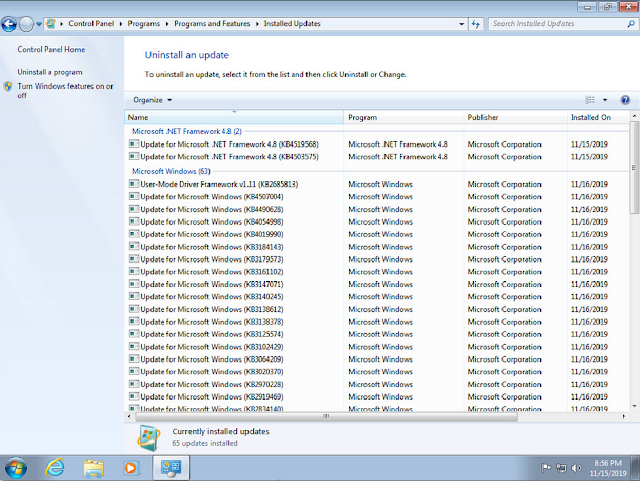
Task: Select the User-Mode Driver Framework KB2685813 icon
Action: click(x=134, y=184)
